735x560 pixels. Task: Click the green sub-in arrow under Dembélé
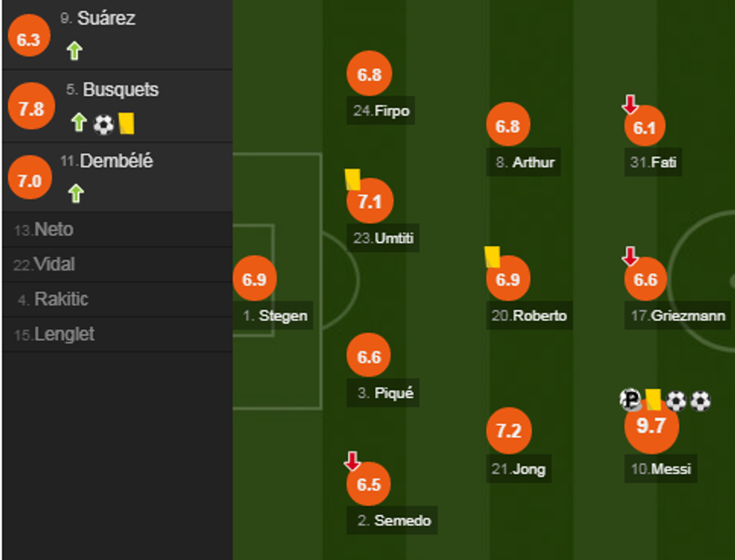(75, 194)
